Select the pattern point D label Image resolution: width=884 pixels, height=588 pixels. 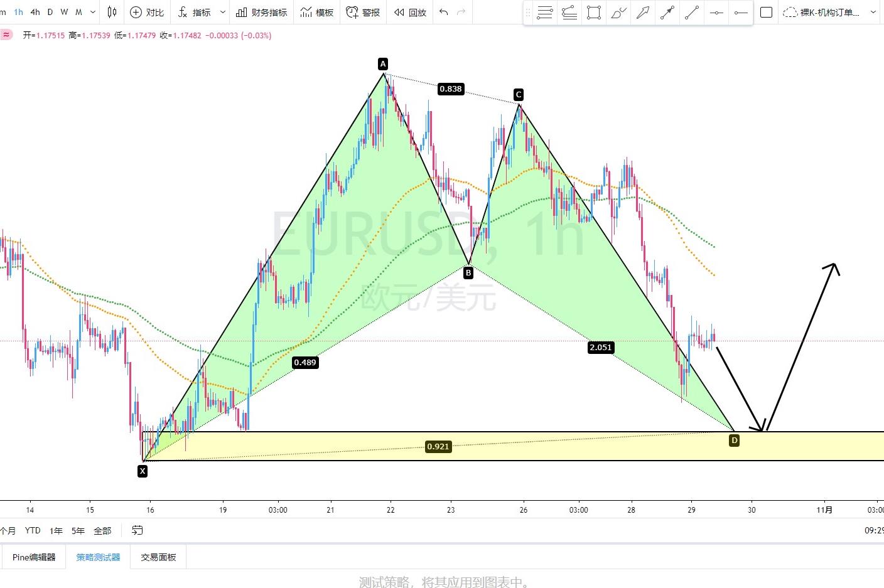pyautogui.click(x=735, y=441)
